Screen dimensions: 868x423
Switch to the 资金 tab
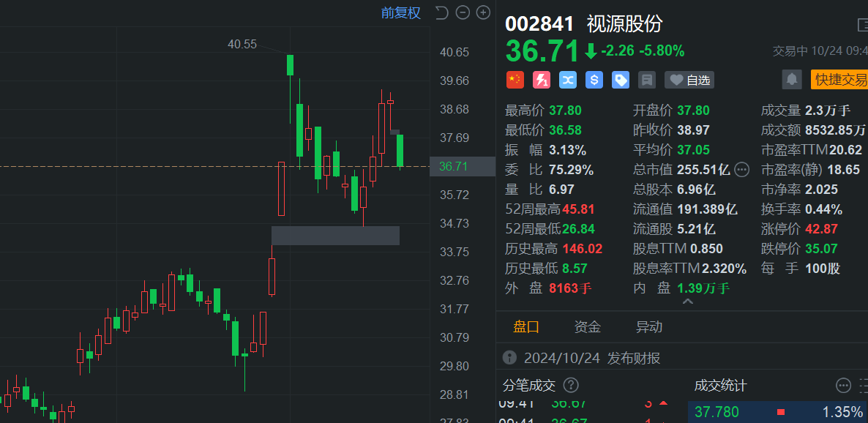tap(587, 326)
